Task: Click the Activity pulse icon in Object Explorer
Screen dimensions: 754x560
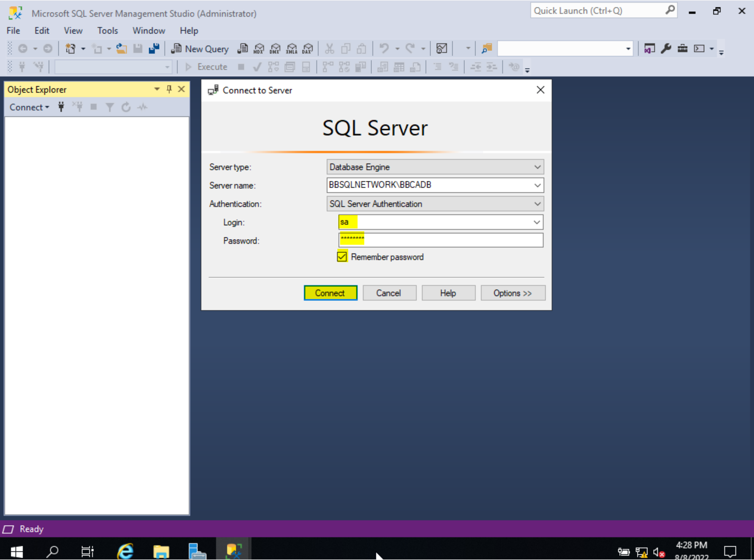Action: tap(142, 107)
